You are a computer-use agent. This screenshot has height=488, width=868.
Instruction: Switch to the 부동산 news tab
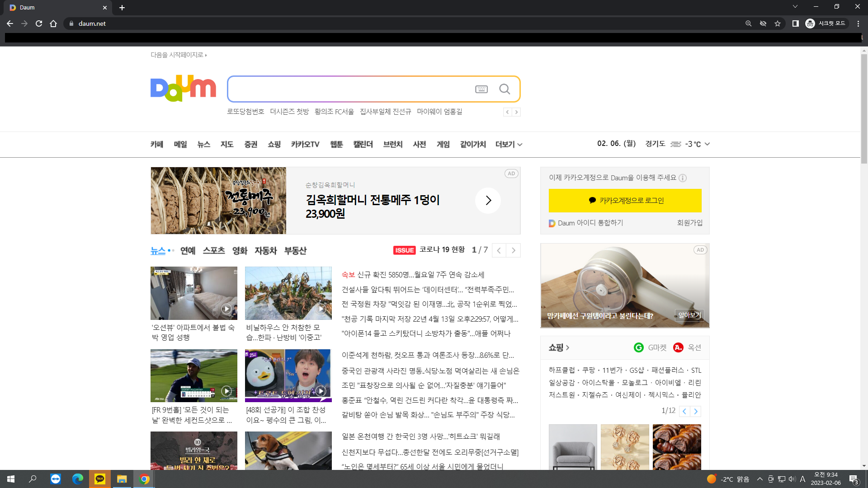pos(296,251)
